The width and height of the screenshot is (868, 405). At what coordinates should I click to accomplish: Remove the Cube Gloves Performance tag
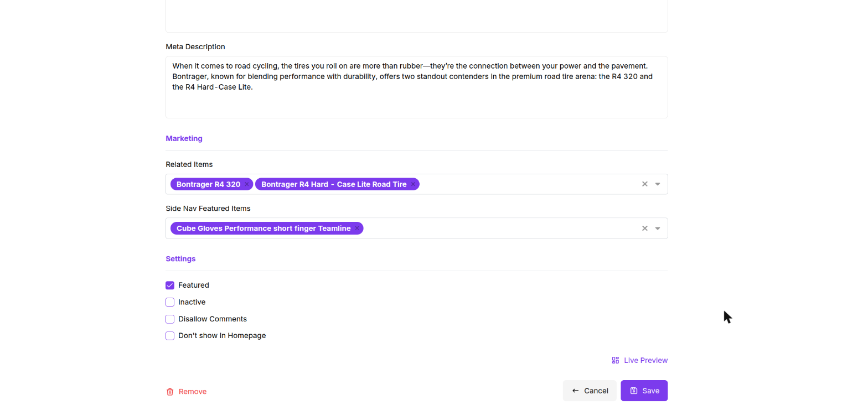point(357,229)
